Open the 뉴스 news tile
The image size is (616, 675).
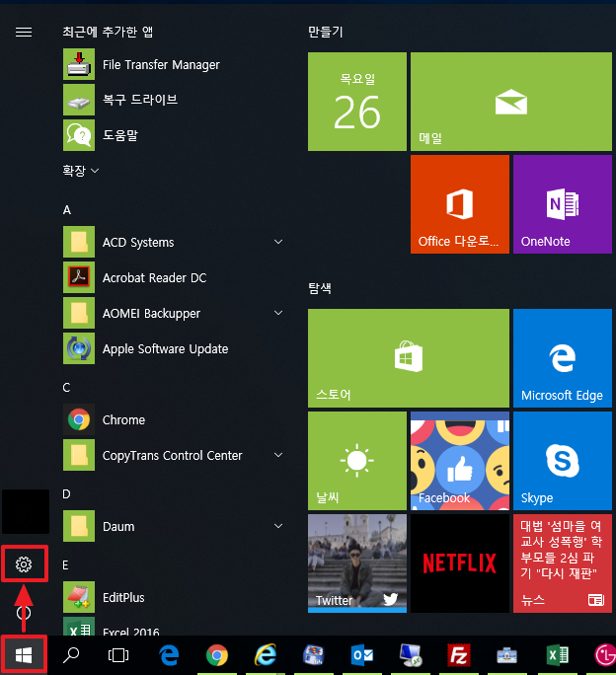[563, 563]
